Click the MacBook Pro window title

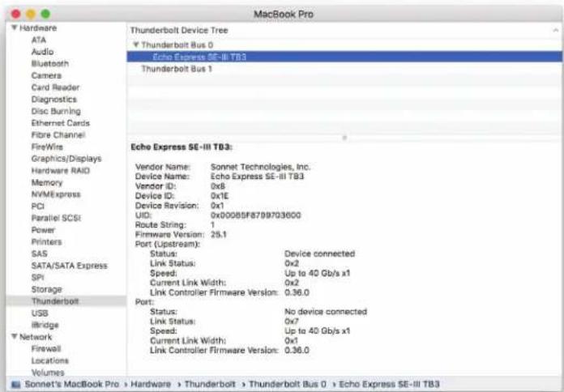point(284,14)
